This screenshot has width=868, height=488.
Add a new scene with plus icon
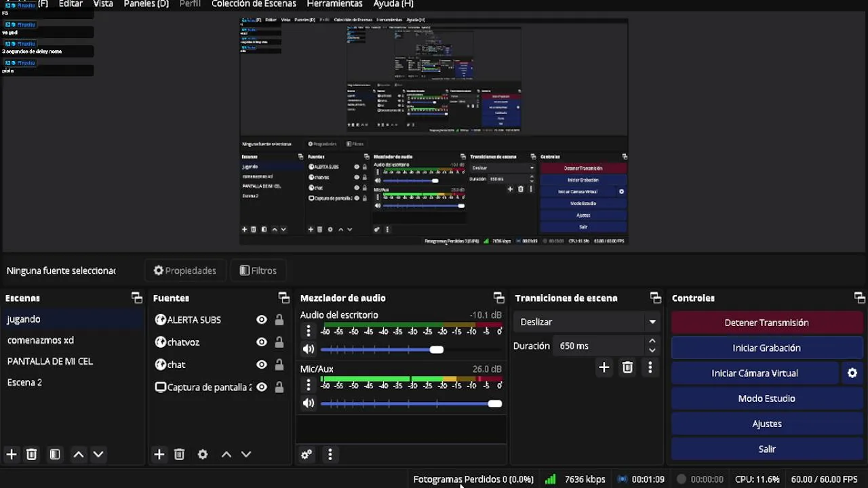11,454
